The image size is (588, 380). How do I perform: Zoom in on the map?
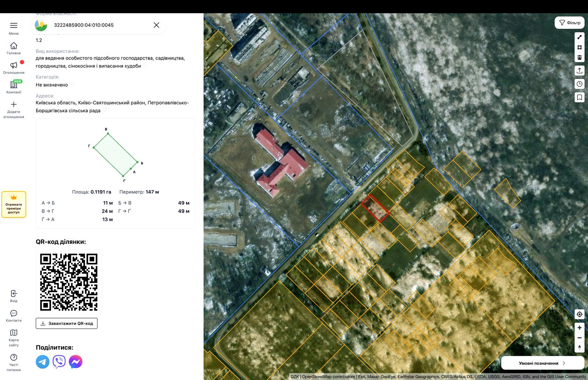[x=580, y=328]
